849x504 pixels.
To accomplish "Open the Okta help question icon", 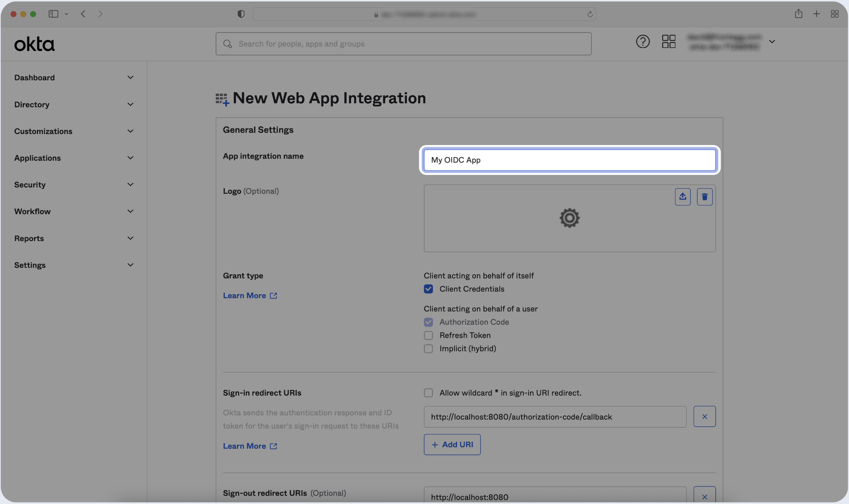I will tap(643, 41).
